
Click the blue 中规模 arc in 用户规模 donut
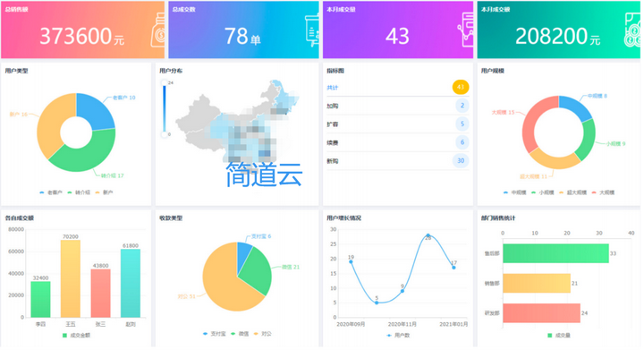click(x=576, y=105)
